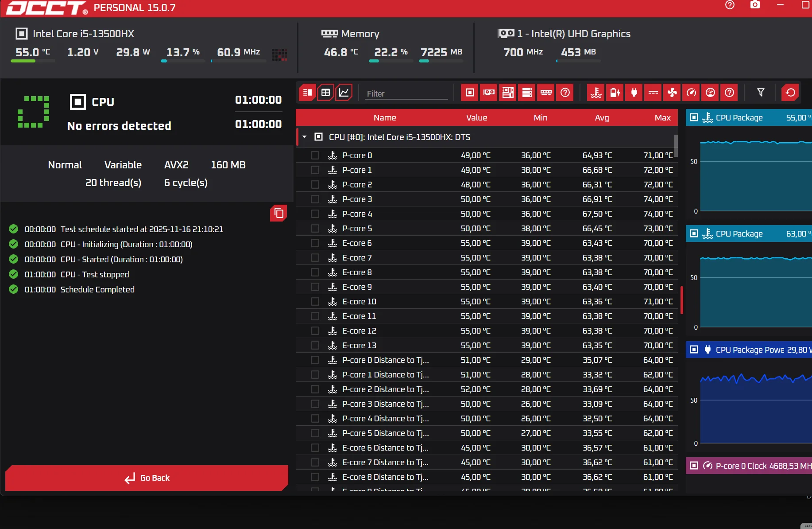
Task: Toggle the battery voltage sensor type filter
Action: (615, 93)
